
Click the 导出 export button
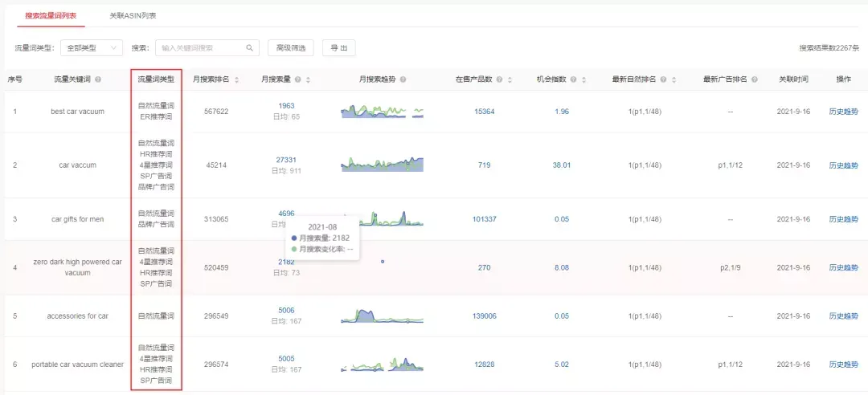[x=339, y=48]
